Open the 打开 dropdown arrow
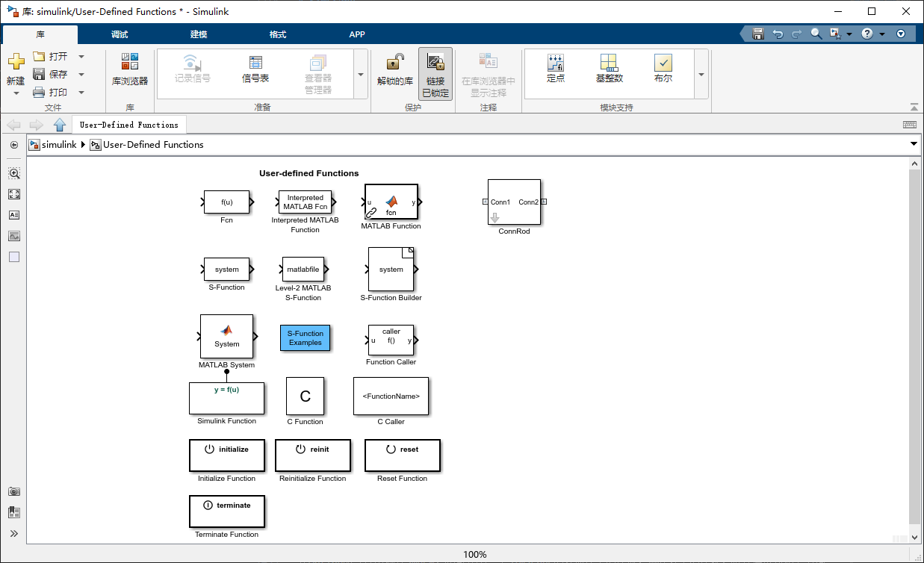 pyautogui.click(x=81, y=55)
